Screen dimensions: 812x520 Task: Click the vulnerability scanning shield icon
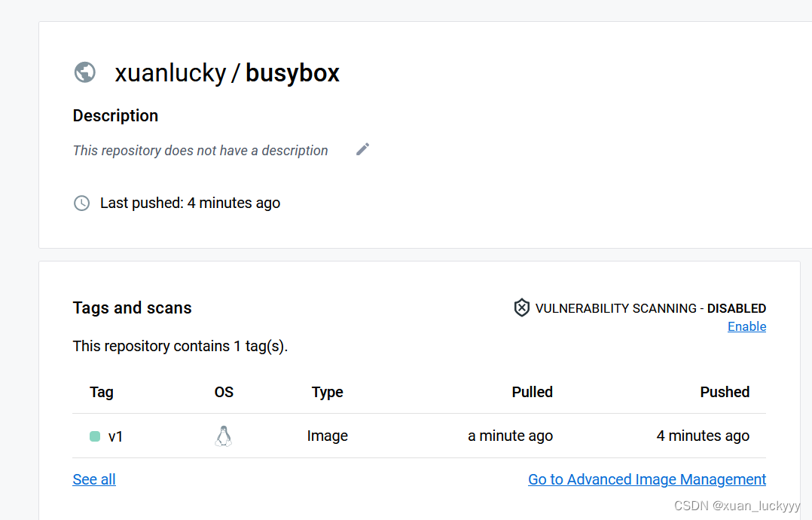[x=521, y=307]
